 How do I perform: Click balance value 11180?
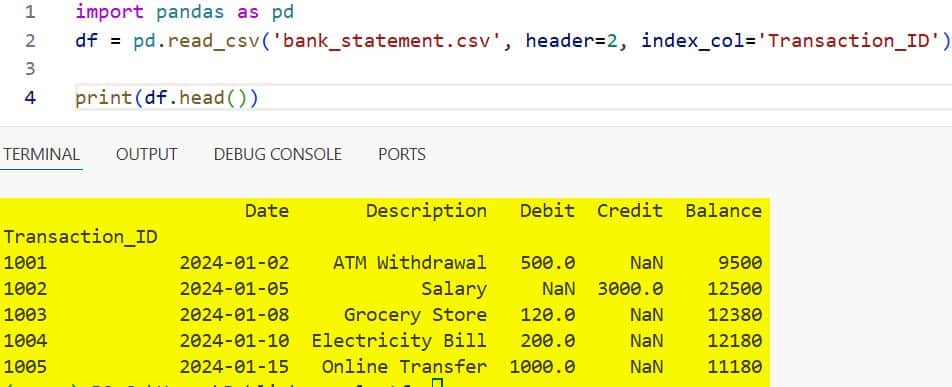tap(735, 367)
